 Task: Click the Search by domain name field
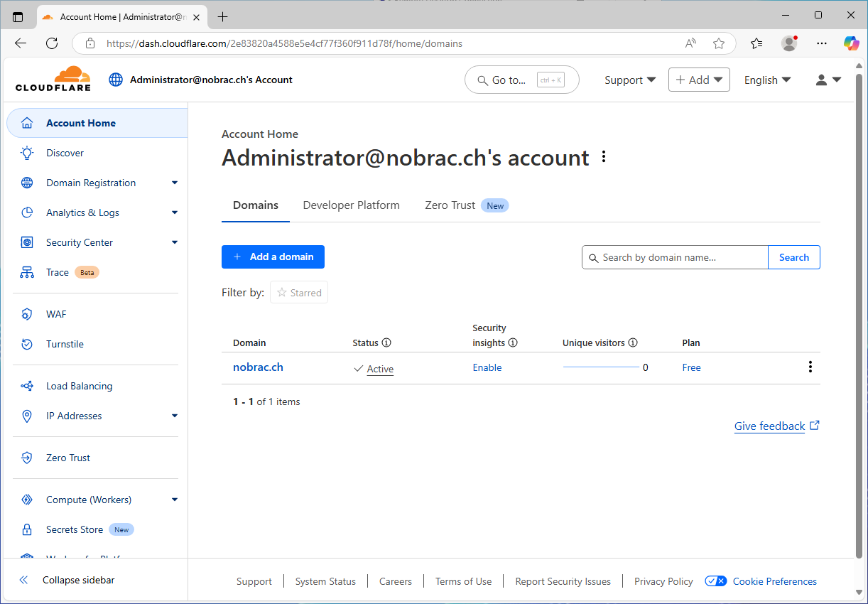tap(675, 257)
